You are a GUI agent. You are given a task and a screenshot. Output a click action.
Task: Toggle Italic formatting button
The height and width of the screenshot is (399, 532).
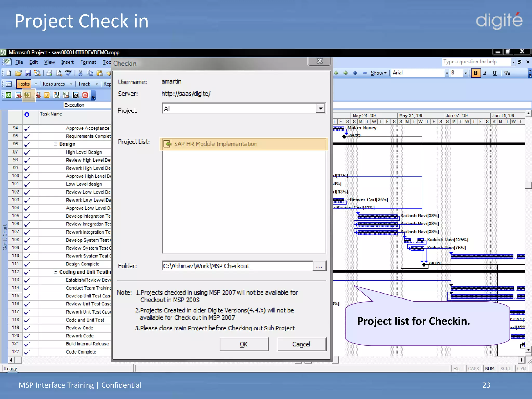pos(485,73)
